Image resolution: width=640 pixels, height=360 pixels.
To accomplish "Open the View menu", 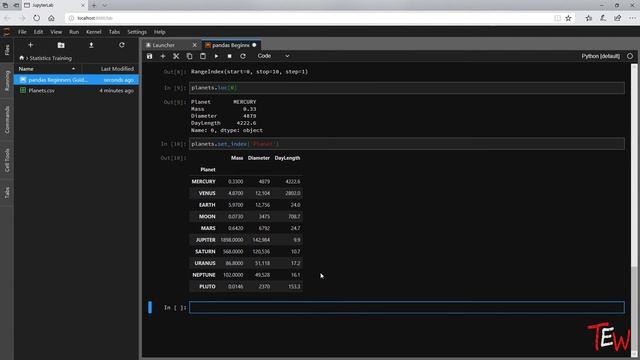I will [56, 32].
